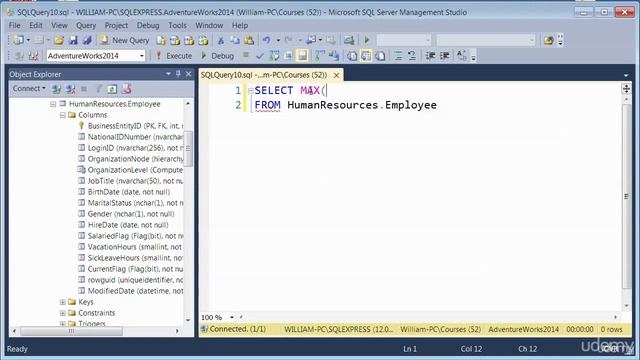The width and height of the screenshot is (640, 360).
Task: Click the Open File folder icon
Action: (x=59, y=40)
